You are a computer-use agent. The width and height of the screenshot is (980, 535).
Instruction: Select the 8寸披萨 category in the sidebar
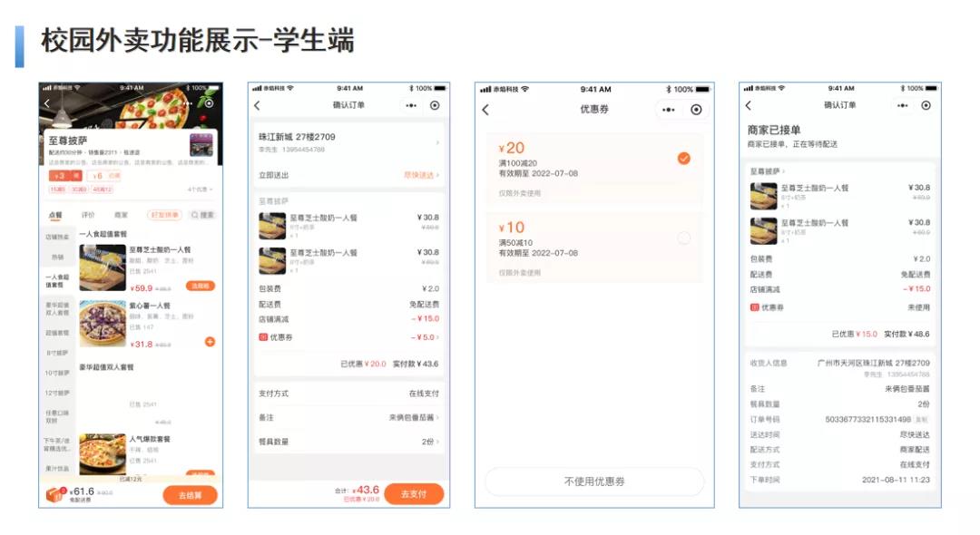(57, 352)
